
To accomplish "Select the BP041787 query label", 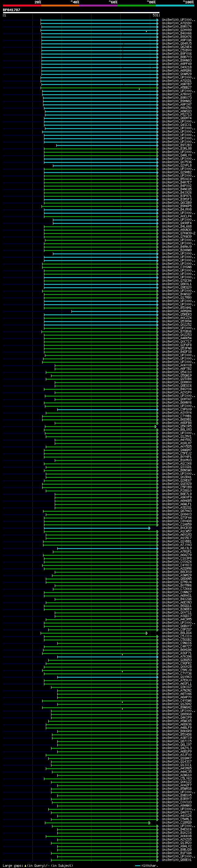I will click(x=11, y=10).
